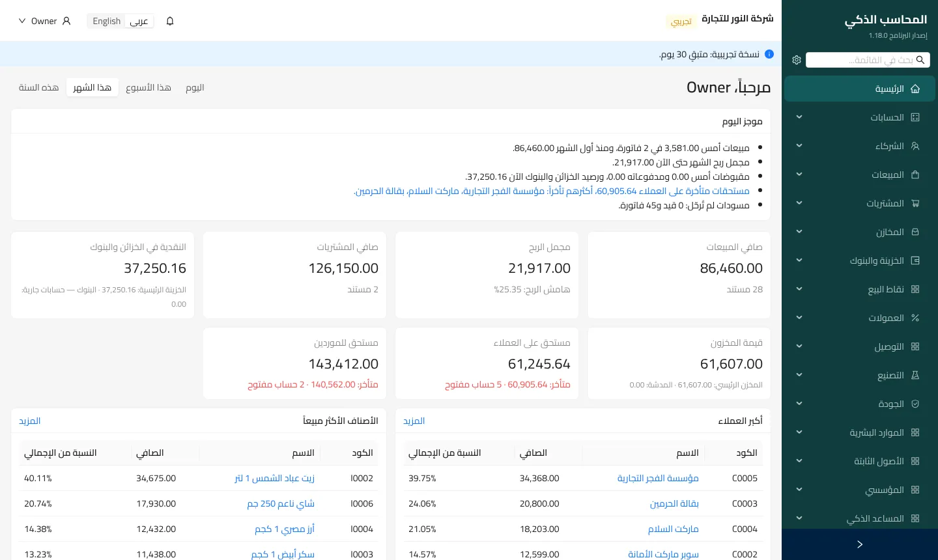Expand the المبيعات menu chevron
Viewport: 938px width, 560px height.
[x=799, y=175]
